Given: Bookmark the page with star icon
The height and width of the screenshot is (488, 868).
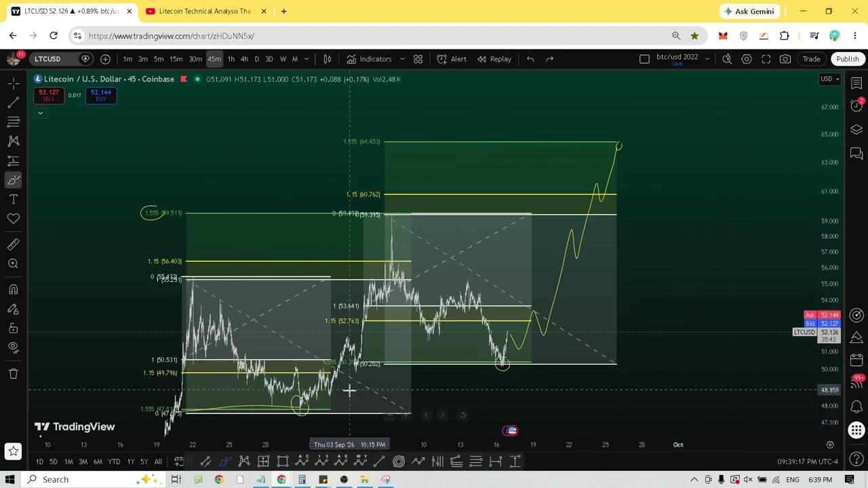Looking at the screenshot, I should 694,36.
